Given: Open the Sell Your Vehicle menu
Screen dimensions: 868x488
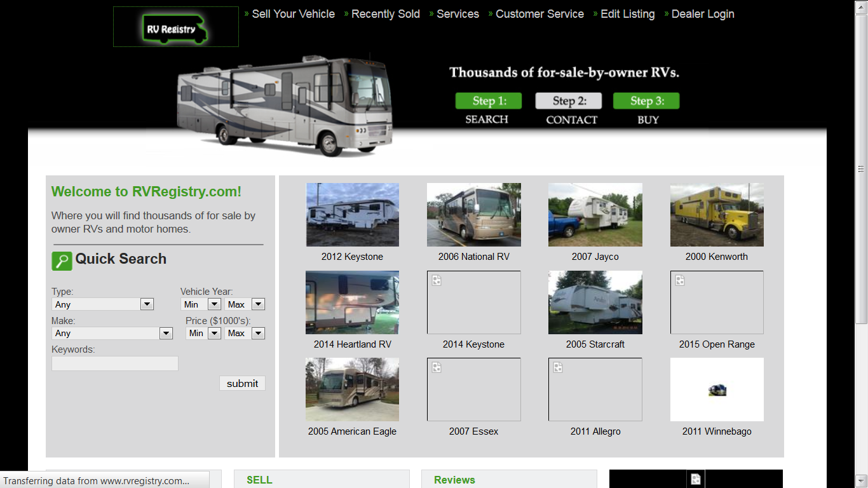Looking at the screenshot, I should [x=293, y=14].
